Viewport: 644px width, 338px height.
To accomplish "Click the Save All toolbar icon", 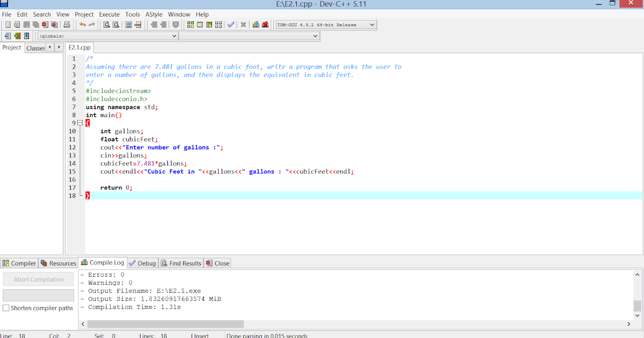I will 35,25.
